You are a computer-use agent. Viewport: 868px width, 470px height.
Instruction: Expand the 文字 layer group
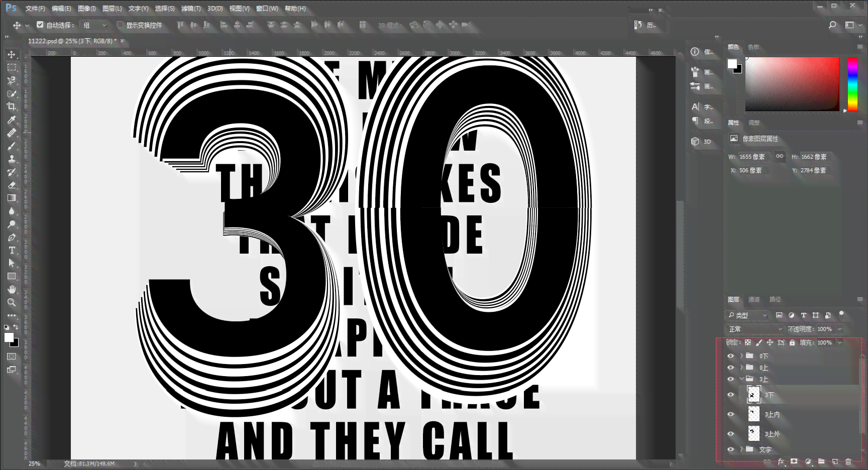click(741, 449)
